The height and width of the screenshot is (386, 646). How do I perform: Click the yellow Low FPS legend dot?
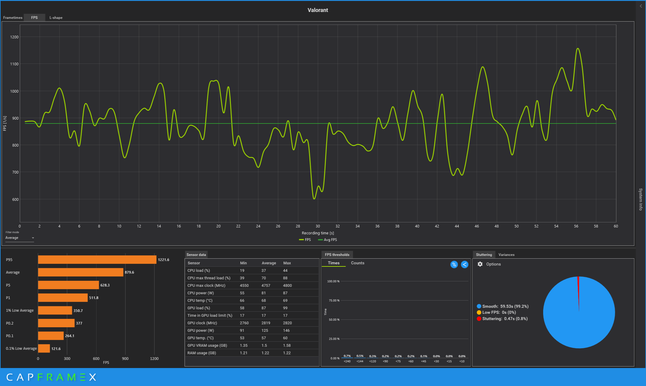479,312
